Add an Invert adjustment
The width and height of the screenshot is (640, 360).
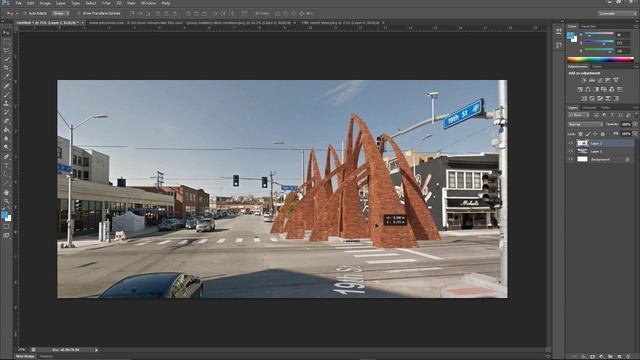point(584,98)
